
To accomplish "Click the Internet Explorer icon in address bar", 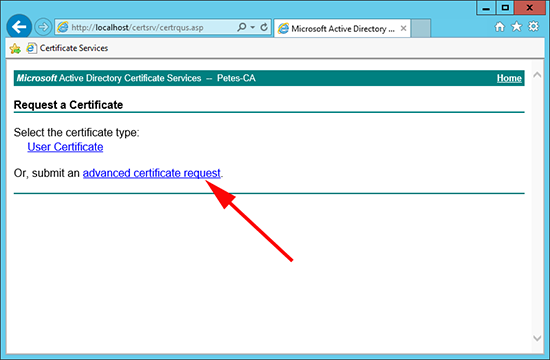I will tap(63, 27).
